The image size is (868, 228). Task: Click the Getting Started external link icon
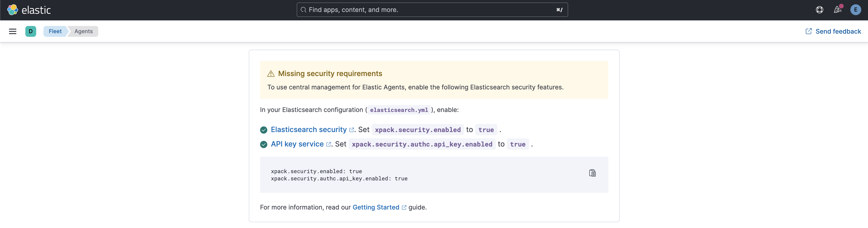[x=404, y=207]
